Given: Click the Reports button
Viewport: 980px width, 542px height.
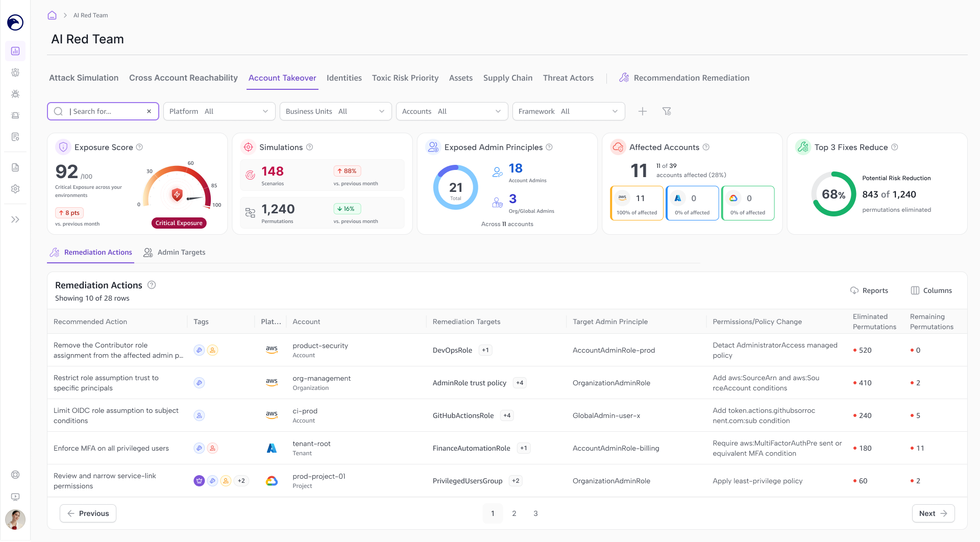Looking at the screenshot, I should (x=869, y=290).
